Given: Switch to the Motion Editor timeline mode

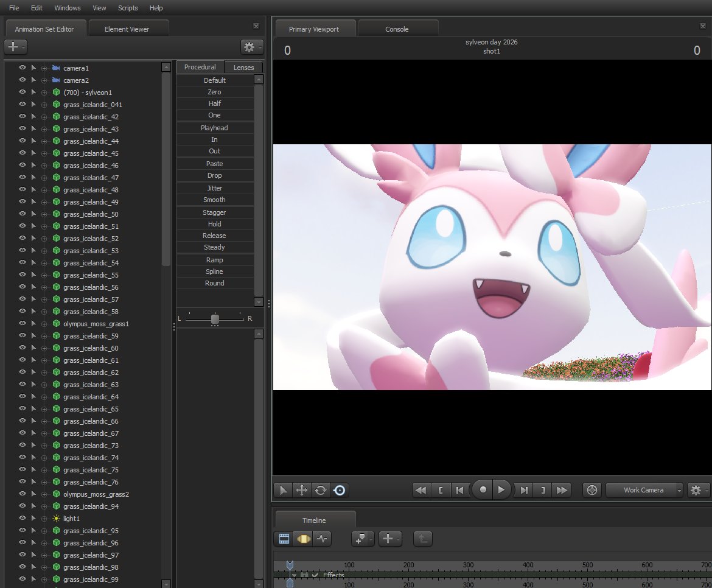Looking at the screenshot, I should point(303,539).
